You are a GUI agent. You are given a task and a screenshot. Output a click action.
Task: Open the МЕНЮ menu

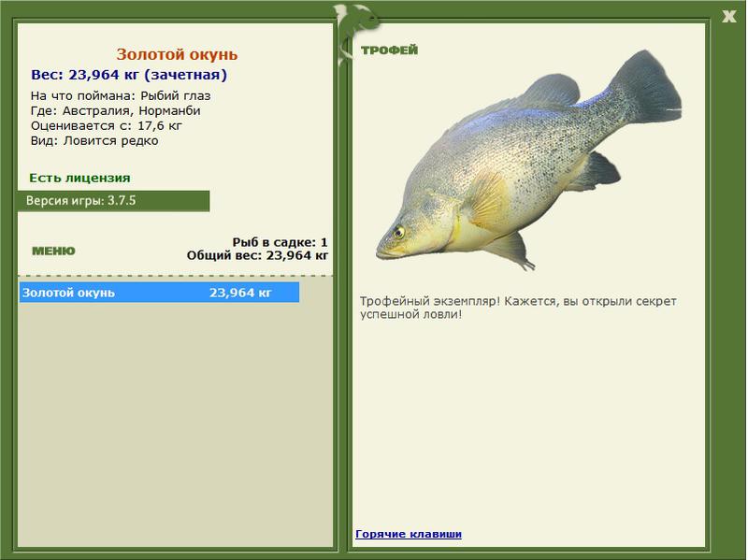(53, 251)
